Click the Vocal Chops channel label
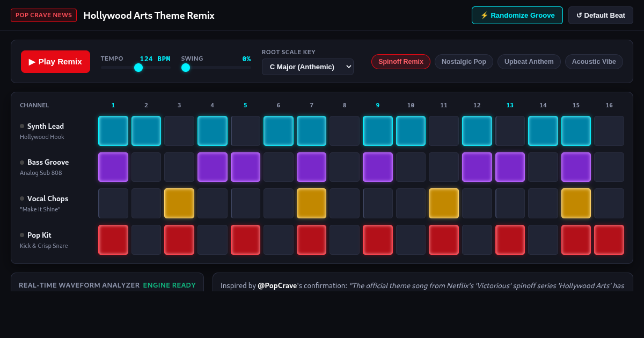Viewport: 644px width, 338px height. [48, 199]
